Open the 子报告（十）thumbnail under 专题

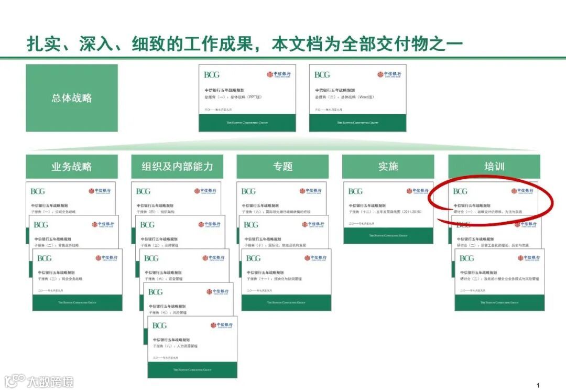click(x=284, y=231)
